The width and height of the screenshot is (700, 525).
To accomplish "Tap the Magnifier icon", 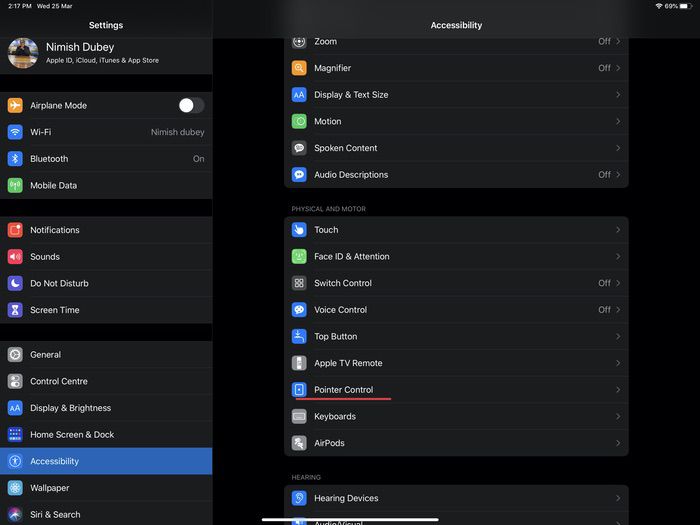I will [x=299, y=68].
